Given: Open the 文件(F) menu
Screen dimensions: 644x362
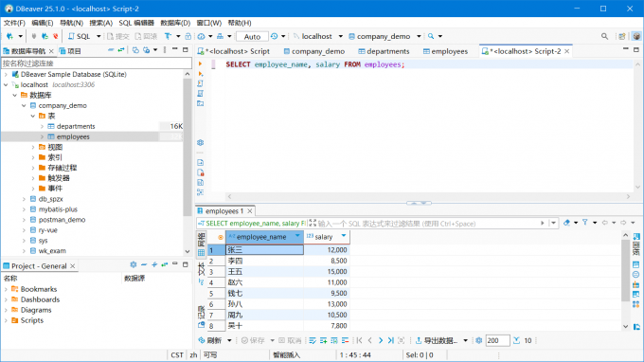Looking at the screenshot, I should 14,23.
